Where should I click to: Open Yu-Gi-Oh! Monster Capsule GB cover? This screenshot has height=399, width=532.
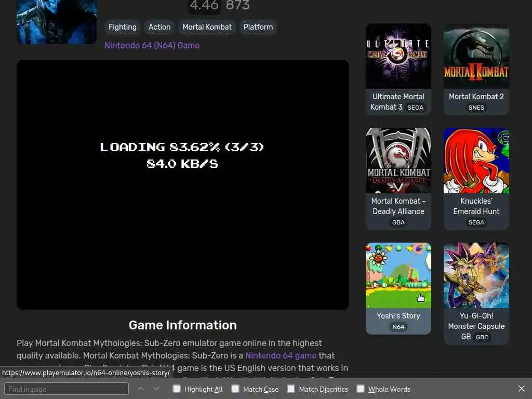tap(476, 275)
